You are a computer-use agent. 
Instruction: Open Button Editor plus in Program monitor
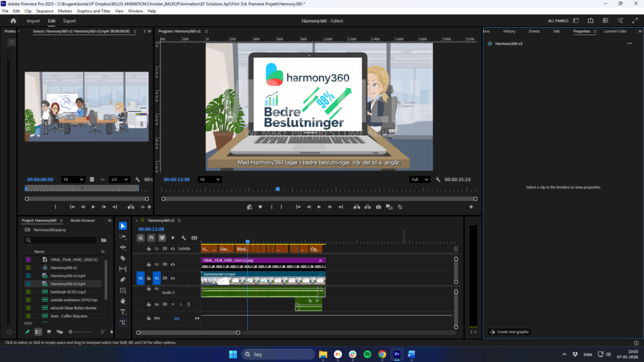[x=471, y=207]
